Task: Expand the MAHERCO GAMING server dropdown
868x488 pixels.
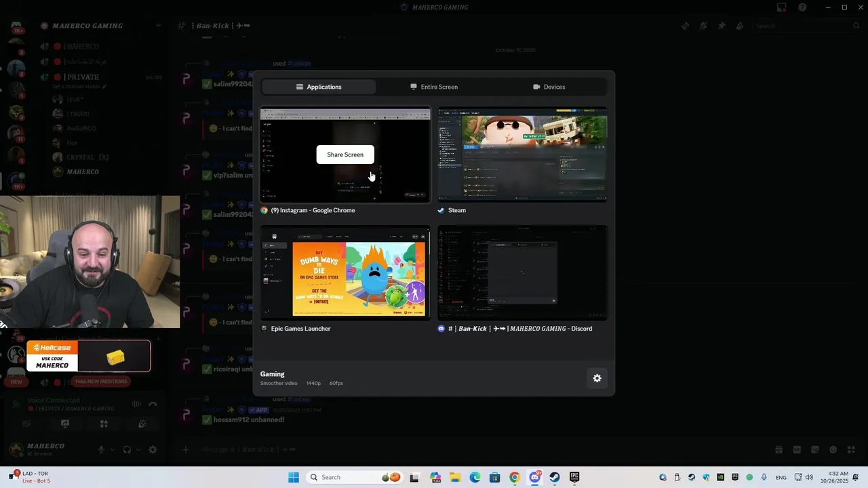Action: [158, 26]
